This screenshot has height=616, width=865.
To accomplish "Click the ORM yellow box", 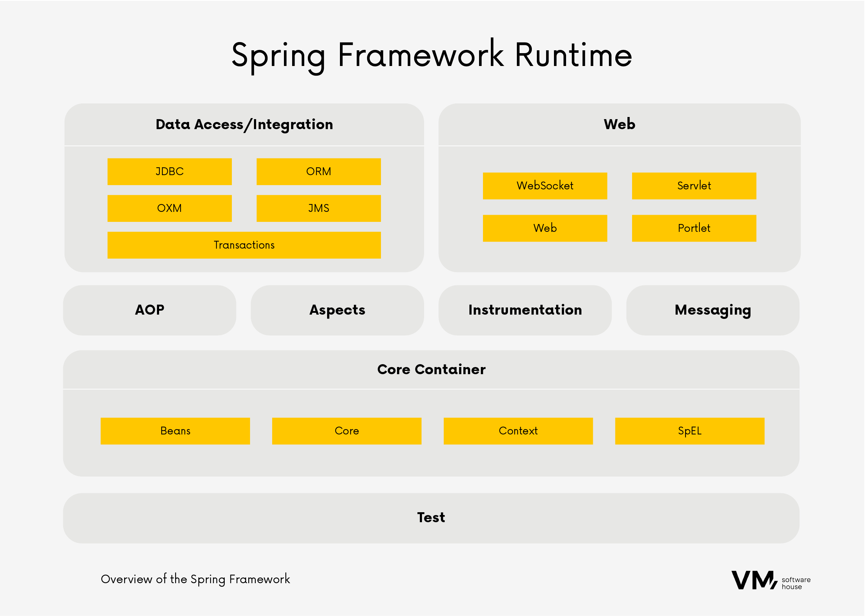I will [x=319, y=172].
